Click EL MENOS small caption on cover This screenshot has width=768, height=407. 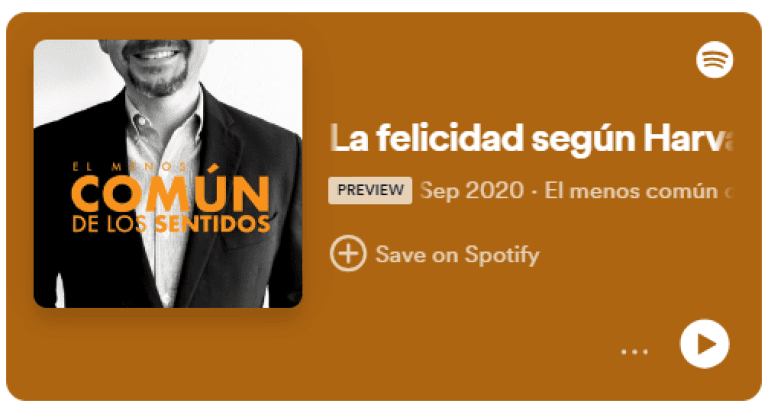click(x=129, y=167)
